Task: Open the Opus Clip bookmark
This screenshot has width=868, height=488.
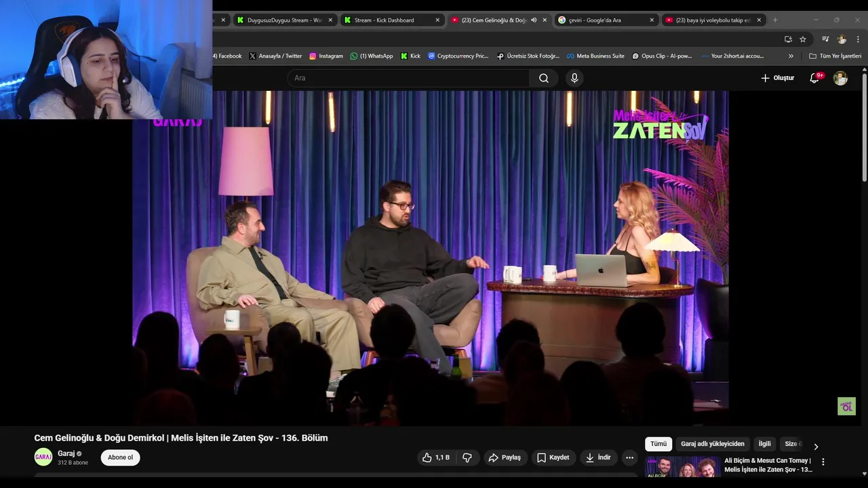Action: [x=662, y=56]
